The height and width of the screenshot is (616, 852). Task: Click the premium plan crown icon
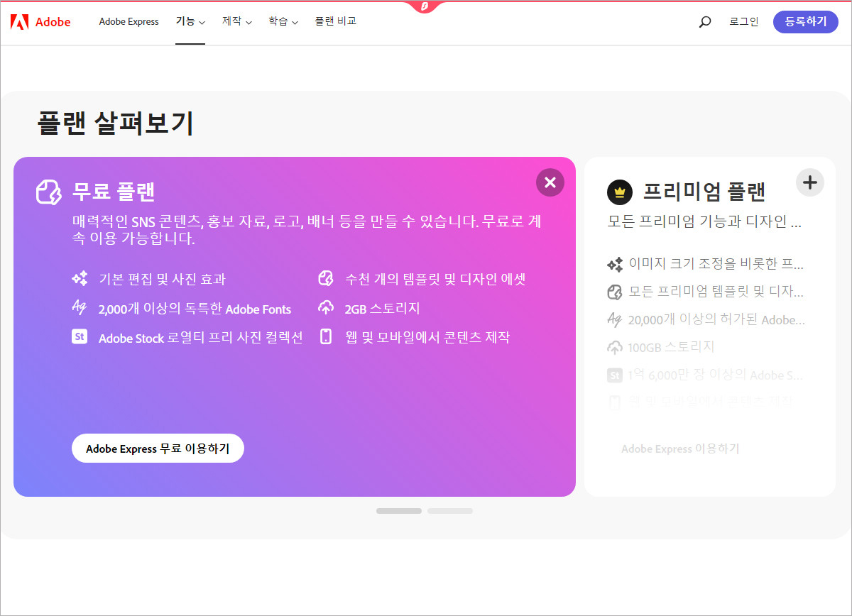[x=620, y=192]
